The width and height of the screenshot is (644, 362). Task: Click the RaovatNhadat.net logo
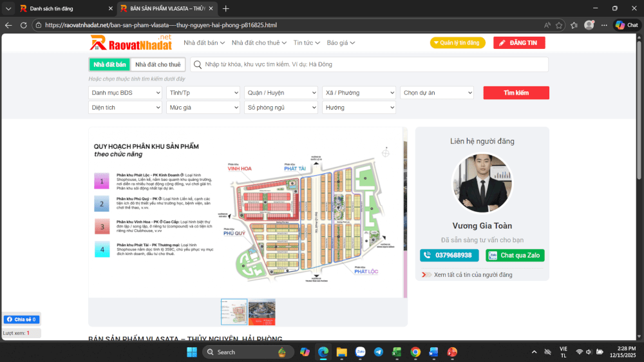point(131,43)
